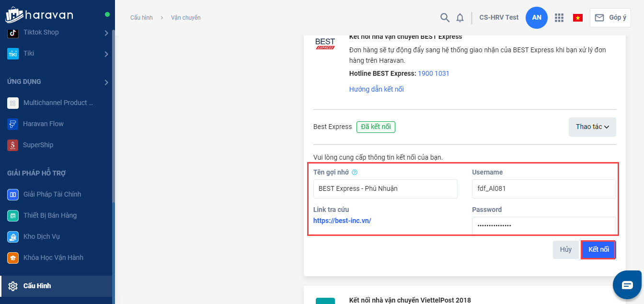Image resolution: width=644 pixels, height=304 pixels.
Task: Click the search magnifier icon
Action: pos(445,18)
